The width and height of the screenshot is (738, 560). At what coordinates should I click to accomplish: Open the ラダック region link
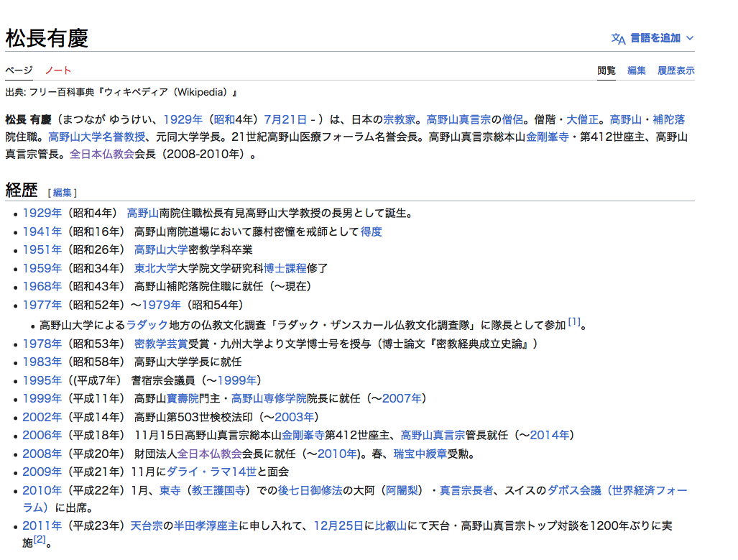pyautogui.click(x=147, y=325)
